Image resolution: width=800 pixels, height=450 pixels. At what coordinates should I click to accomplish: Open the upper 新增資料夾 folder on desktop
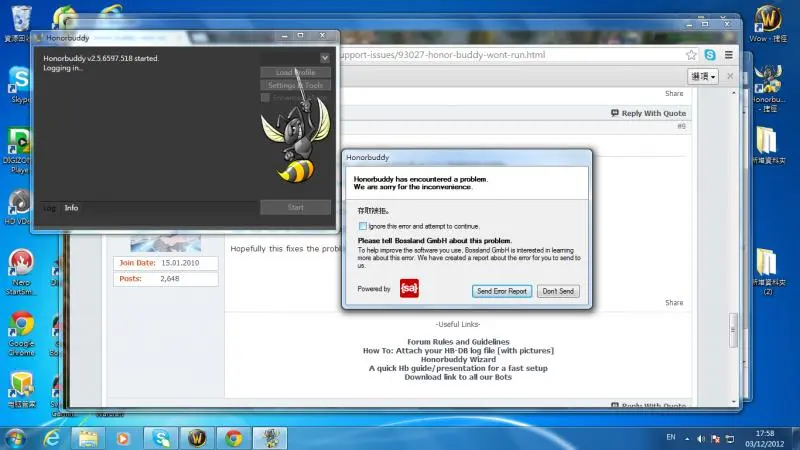click(x=768, y=144)
